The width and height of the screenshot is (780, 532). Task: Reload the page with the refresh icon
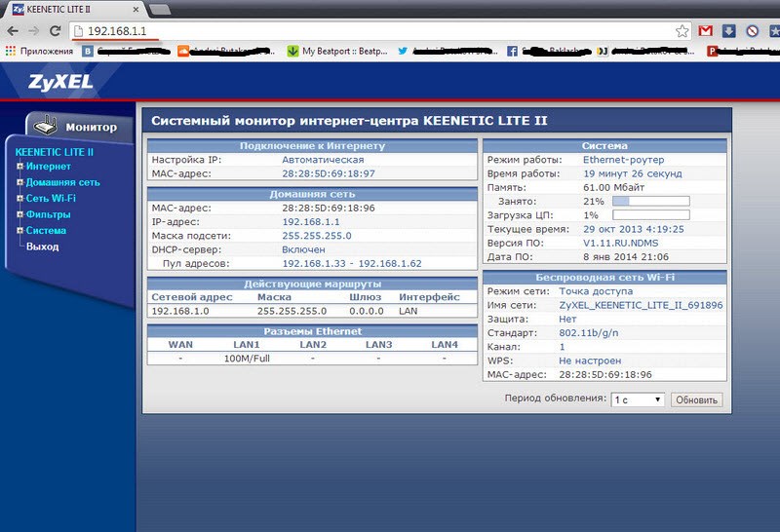[x=56, y=31]
